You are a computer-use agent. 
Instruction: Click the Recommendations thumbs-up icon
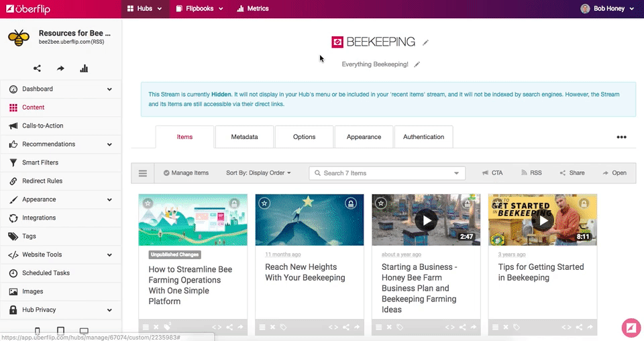tap(13, 144)
